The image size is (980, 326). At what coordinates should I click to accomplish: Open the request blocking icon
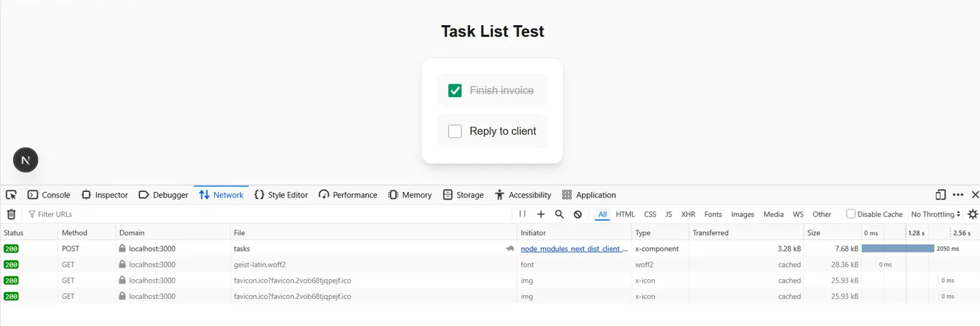click(x=578, y=214)
